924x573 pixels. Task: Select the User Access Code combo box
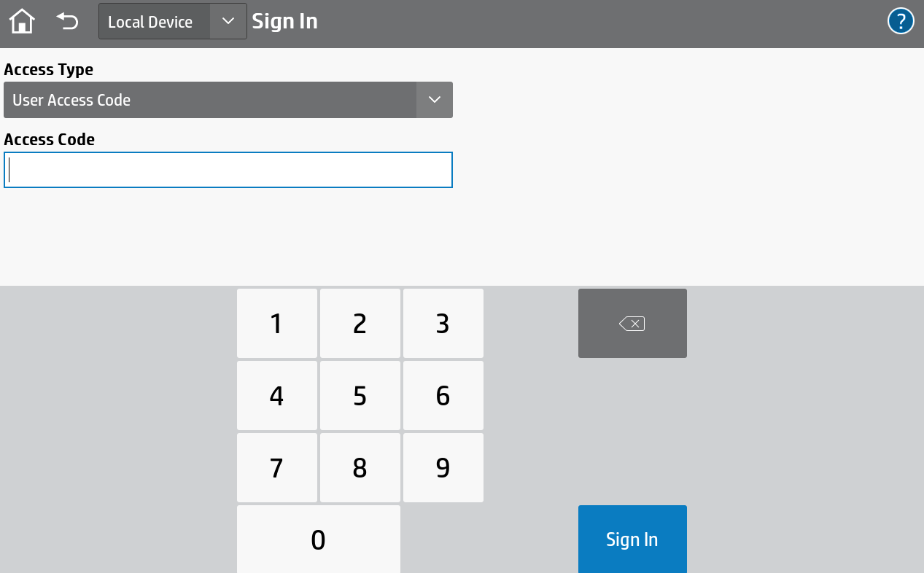click(x=210, y=100)
